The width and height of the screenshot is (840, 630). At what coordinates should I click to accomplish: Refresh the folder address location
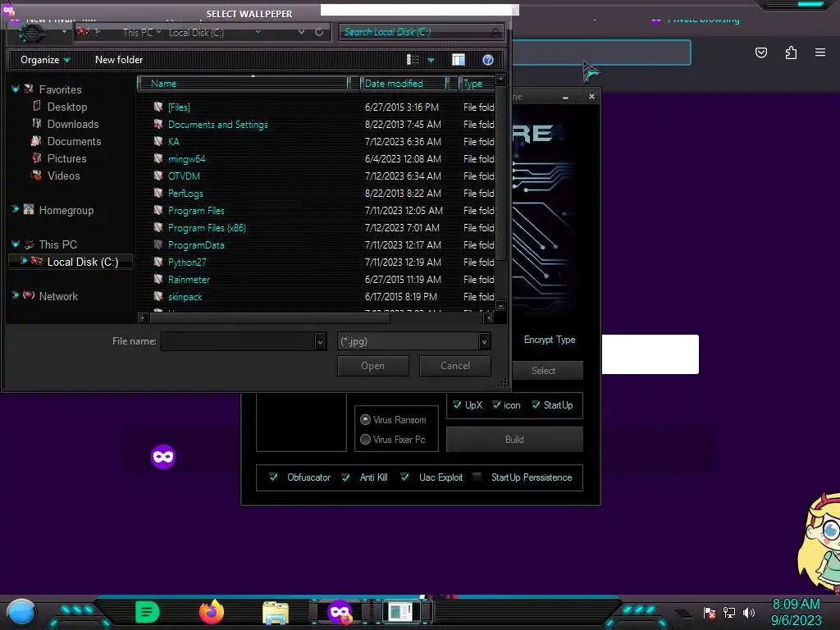(319, 32)
